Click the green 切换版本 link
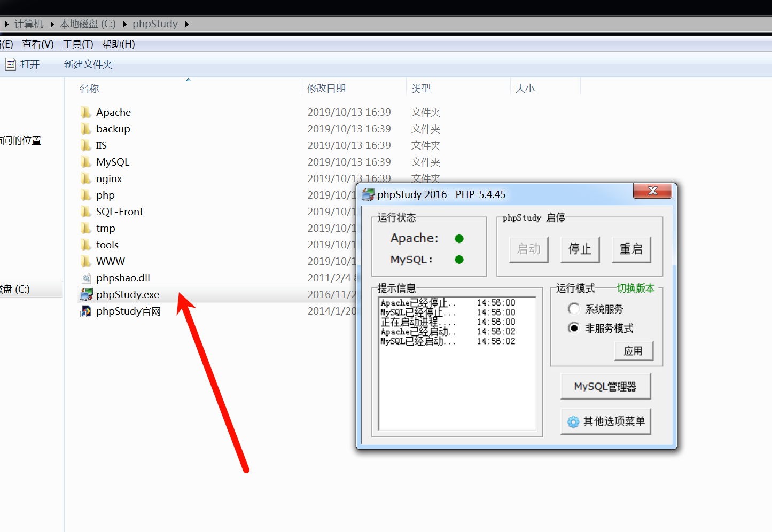Image resolution: width=772 pixels, height=532 pixels. (636, 288)
